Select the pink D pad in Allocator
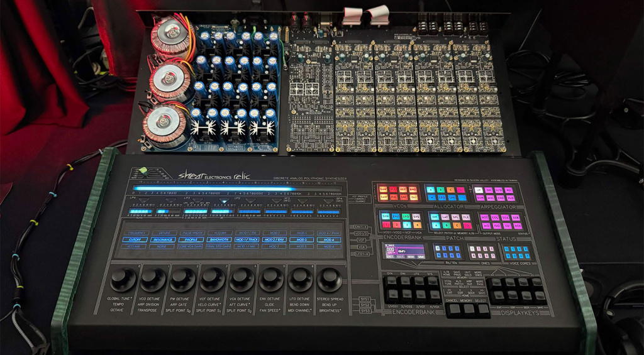Image resolution: width=644 pixels, height=355 pixels. (x=461, y=190)
